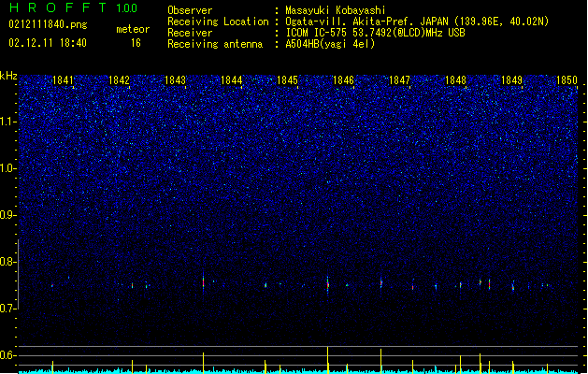Click the Receiving Location value text
This screenshot has width=588, height=374.
coord(417,22)
